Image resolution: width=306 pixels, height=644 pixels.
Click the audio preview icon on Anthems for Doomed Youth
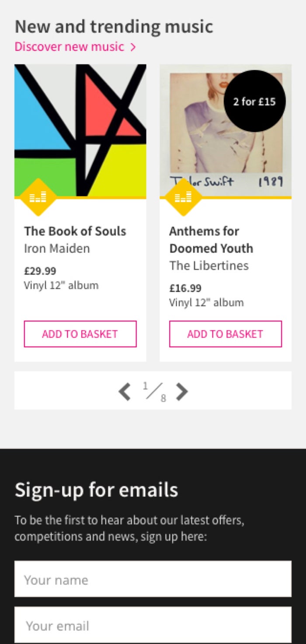(x=183, y=198)
